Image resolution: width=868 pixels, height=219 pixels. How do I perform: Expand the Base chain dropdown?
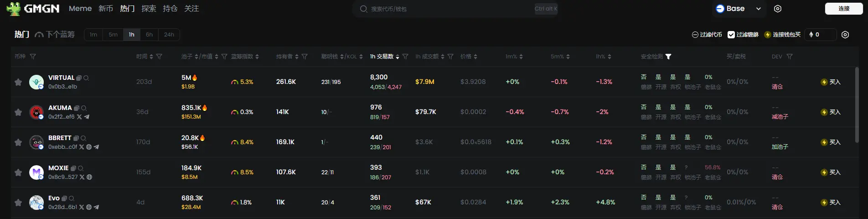(759, 9)
